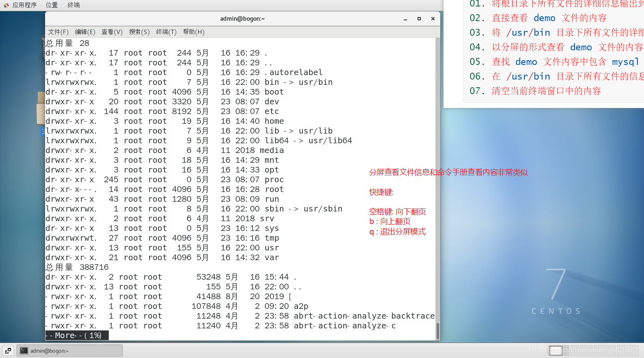Click the run directory row
644x358 pixels.
pos(162,199)
